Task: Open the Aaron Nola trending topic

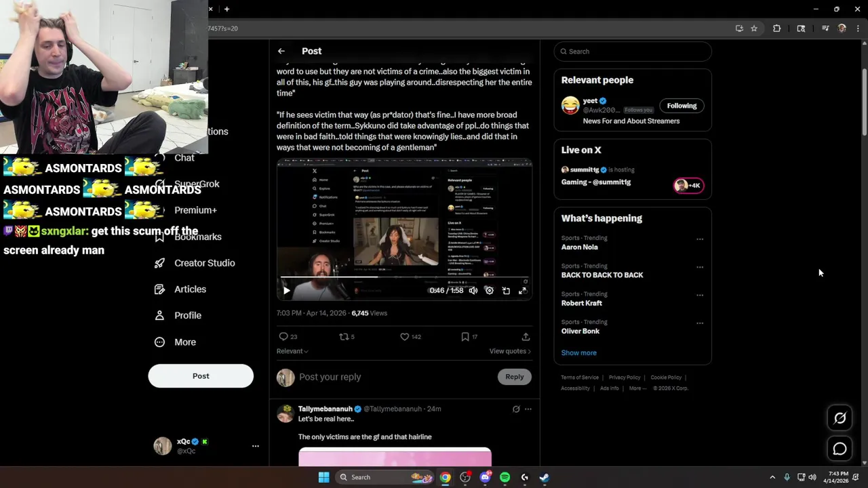Action: (x=580, y=247)
